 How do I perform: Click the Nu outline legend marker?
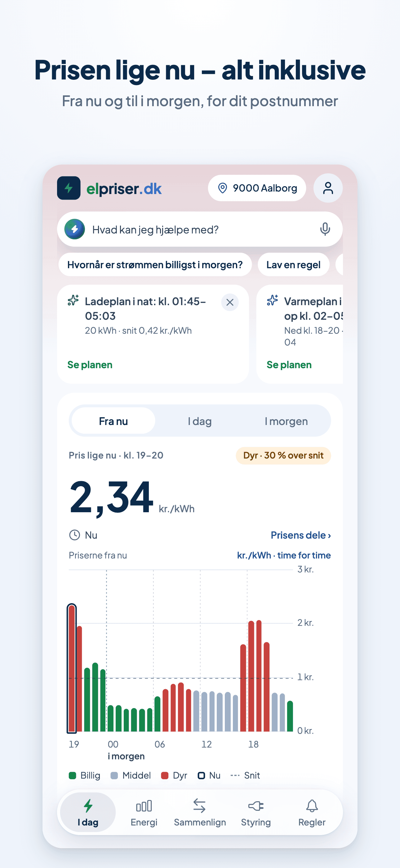[x=201, y=776]
